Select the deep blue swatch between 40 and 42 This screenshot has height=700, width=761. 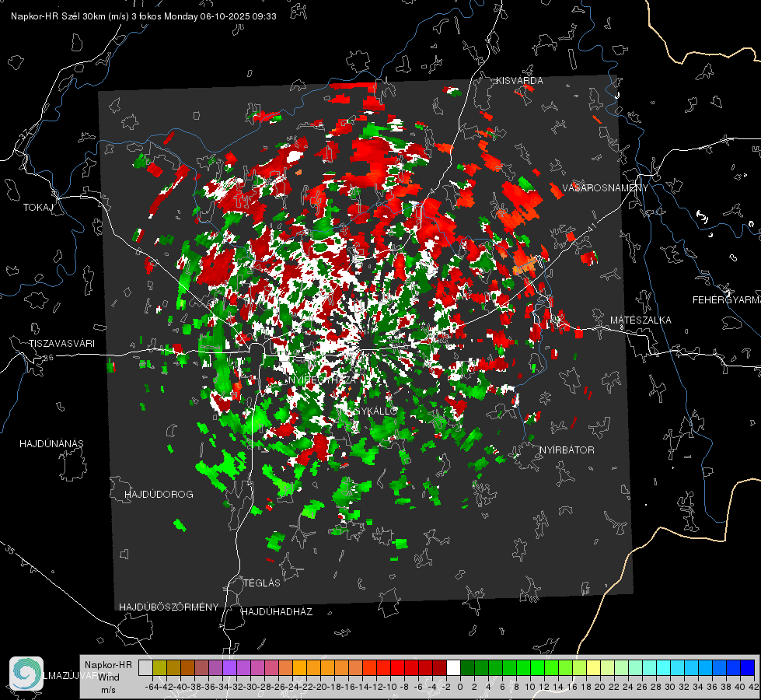pos(748,668)
